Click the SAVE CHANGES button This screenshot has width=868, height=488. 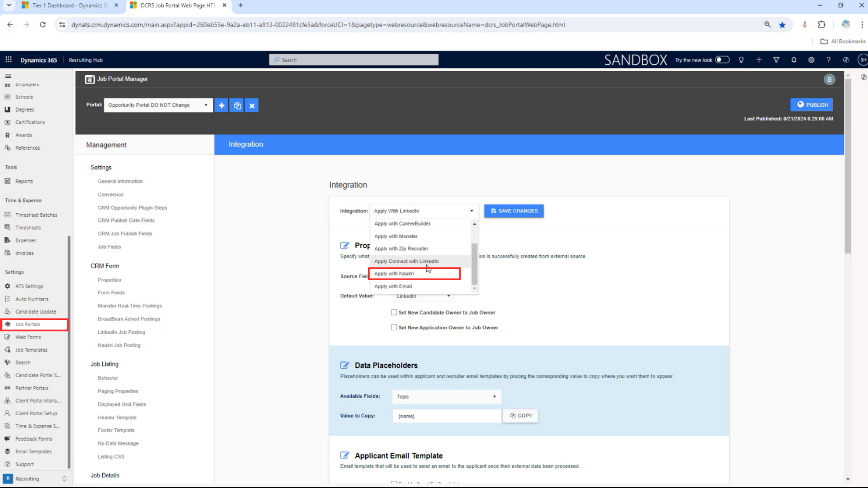[x=514, y=211]
